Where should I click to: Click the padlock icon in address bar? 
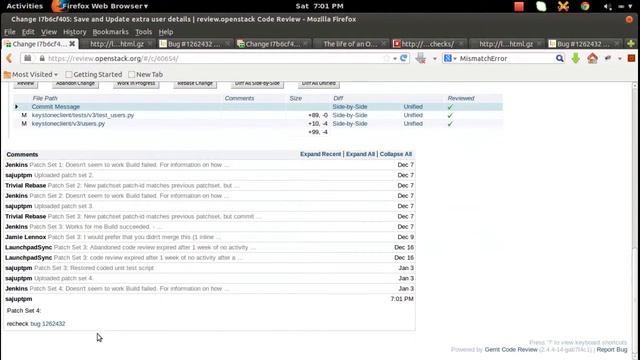[x=42, y=58]
